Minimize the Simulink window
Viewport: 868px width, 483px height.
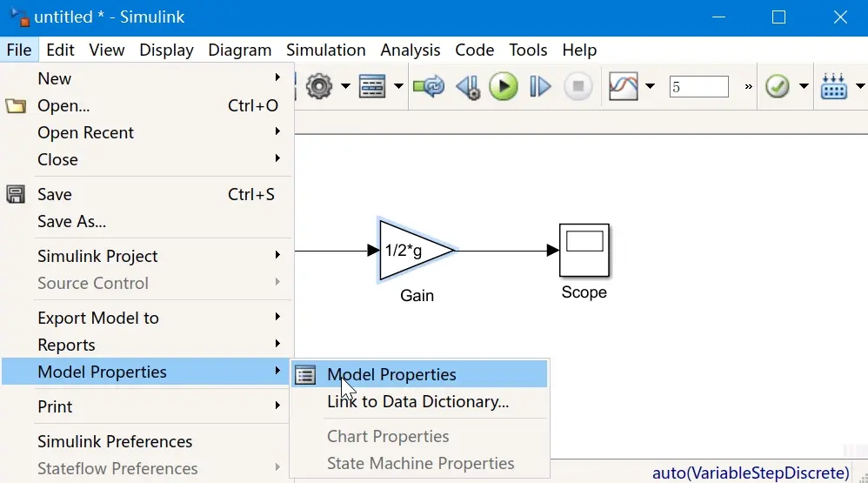(718, 17)
